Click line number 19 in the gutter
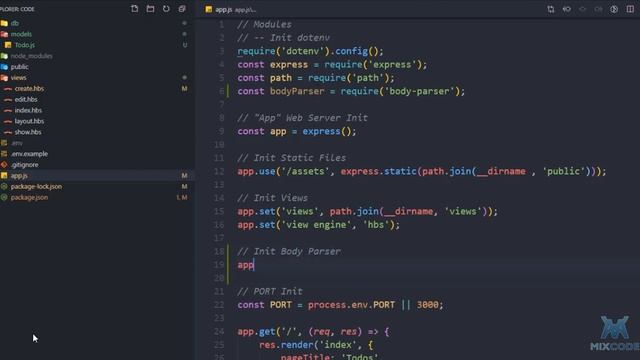The image size is (640, 360). coord(219,264)
